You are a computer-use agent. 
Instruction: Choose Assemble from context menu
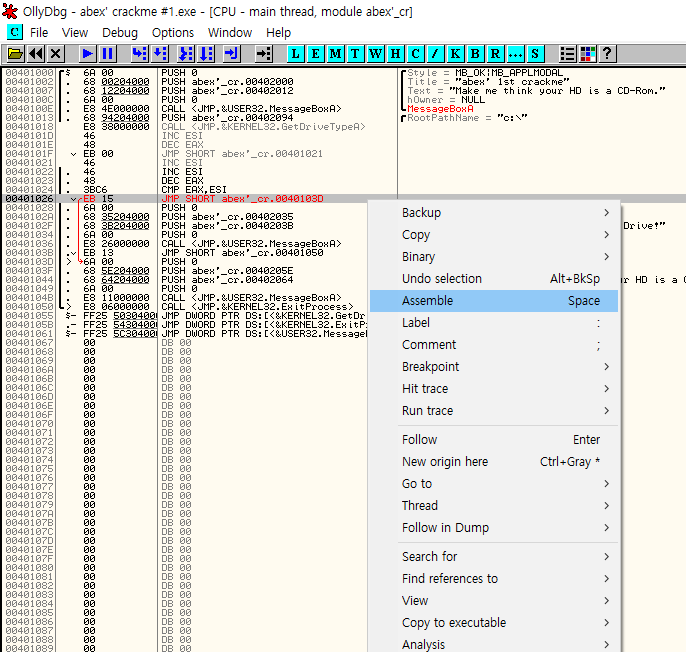[x=494, y=301]
